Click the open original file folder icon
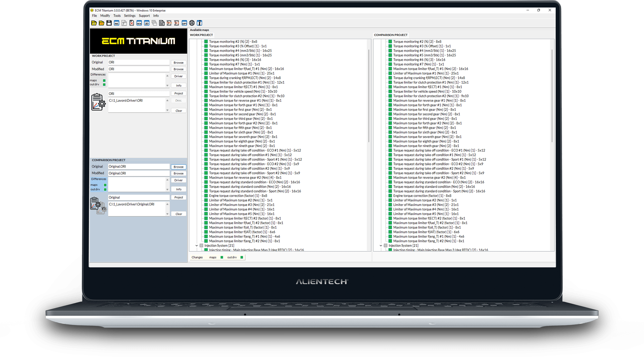This screenshot has height=357, width=644. coord(94,23)
